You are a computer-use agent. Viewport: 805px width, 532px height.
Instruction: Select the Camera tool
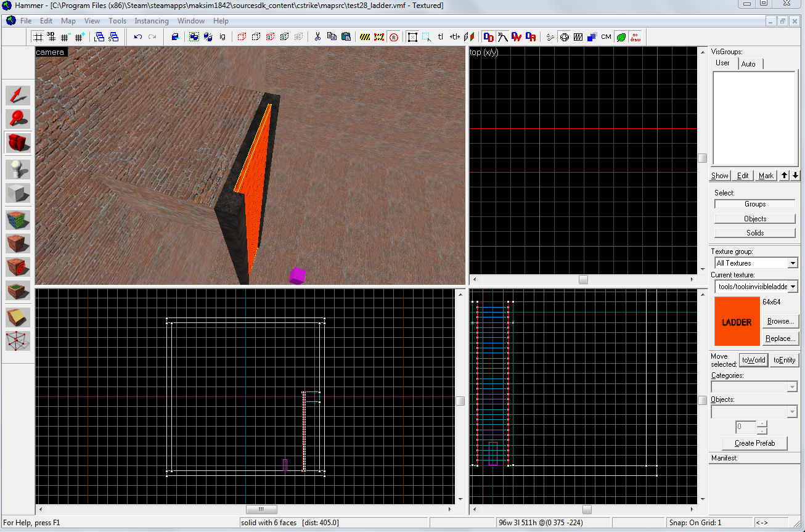(x=18, y=142)
